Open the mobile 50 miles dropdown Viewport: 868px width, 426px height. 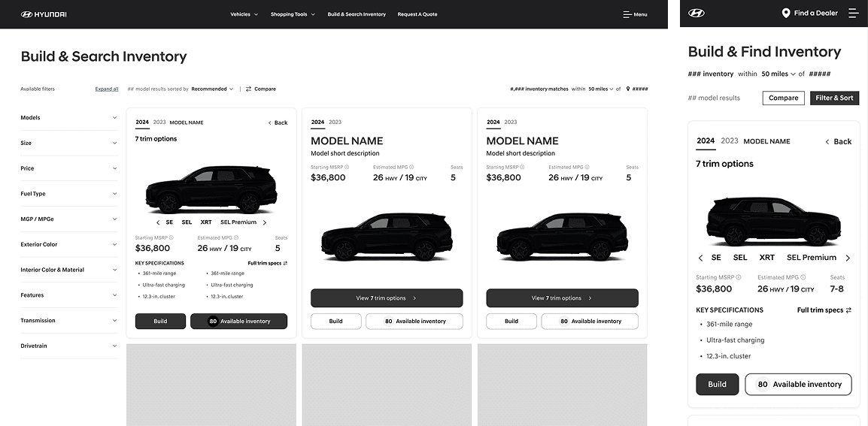click(x=778, y=74)
